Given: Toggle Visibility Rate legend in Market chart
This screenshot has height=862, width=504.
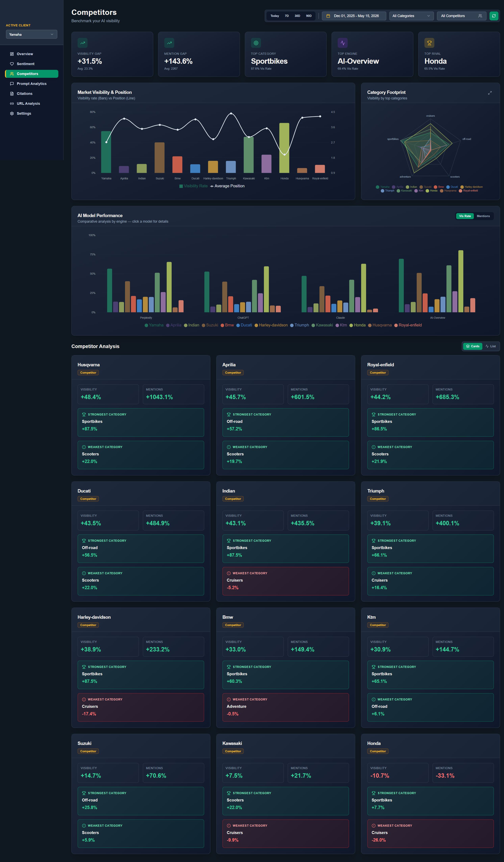Looking at the screenshot, I should pyautogui.click(x=193, y=186).
